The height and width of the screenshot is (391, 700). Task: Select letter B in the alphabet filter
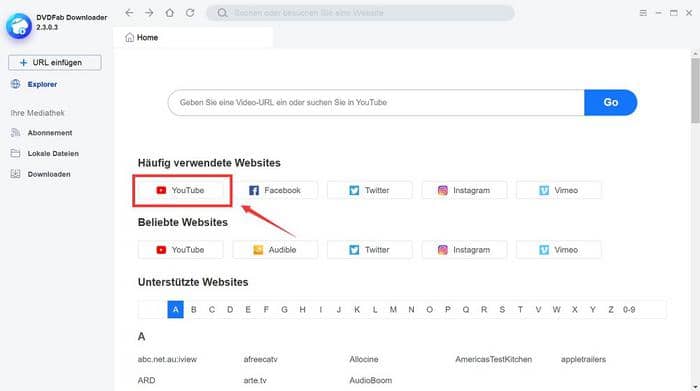[194, 309]
